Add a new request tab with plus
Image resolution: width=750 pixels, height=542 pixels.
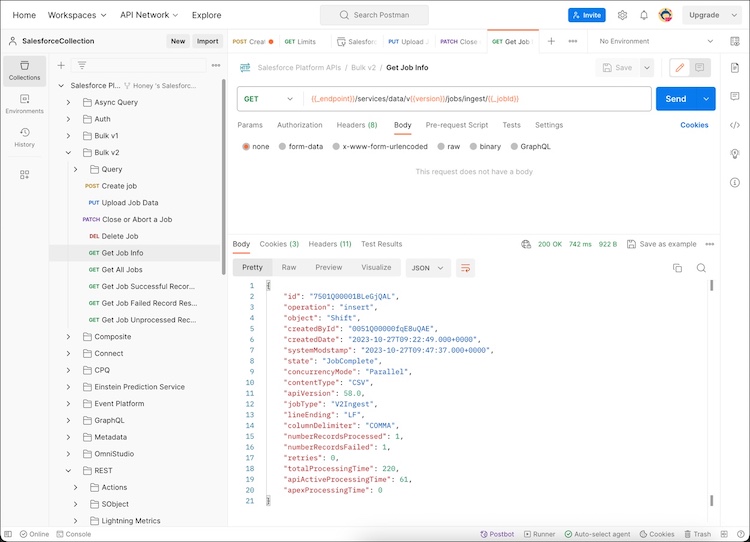[x=551, y=41]
